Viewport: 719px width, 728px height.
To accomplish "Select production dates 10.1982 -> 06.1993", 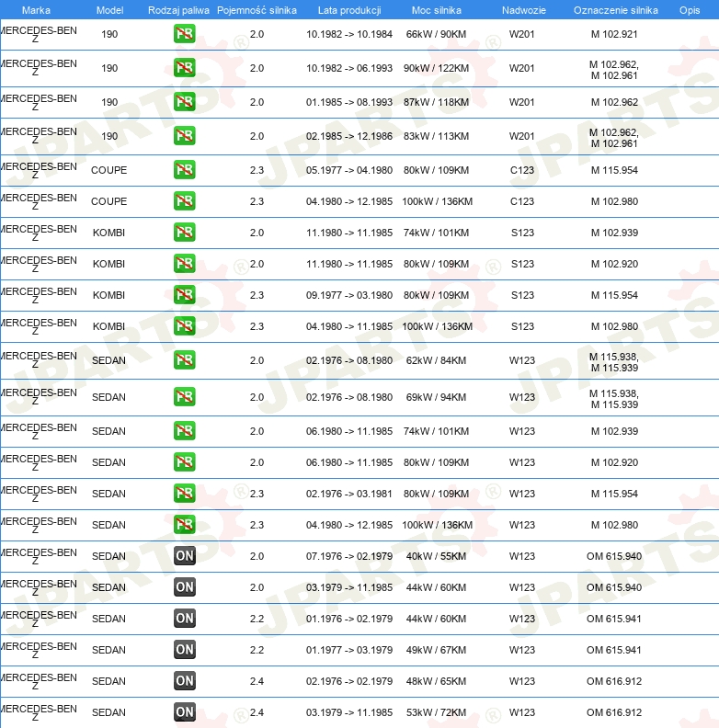I will pyautogui.click(x=349, y=68).
